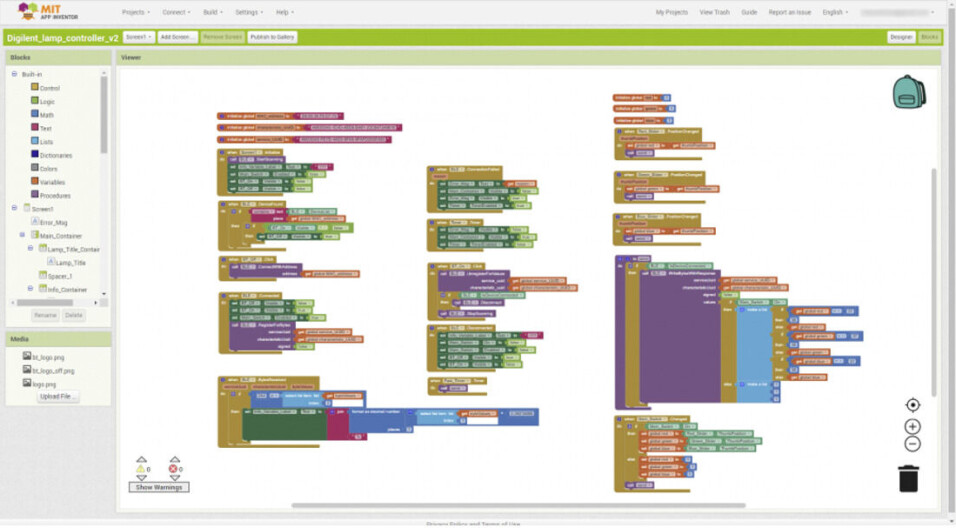This screenshot has height=528, width=956.
Task: Open the Build menu
Action: (x=213, y=12)
